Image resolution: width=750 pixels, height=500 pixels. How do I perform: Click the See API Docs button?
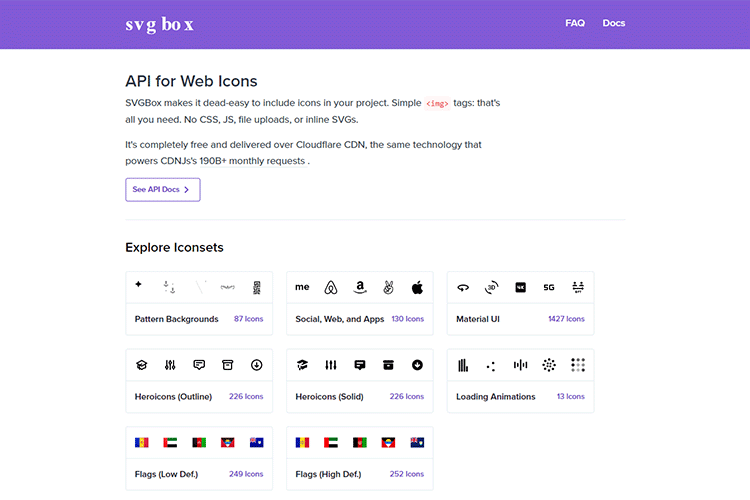point(163,189)
